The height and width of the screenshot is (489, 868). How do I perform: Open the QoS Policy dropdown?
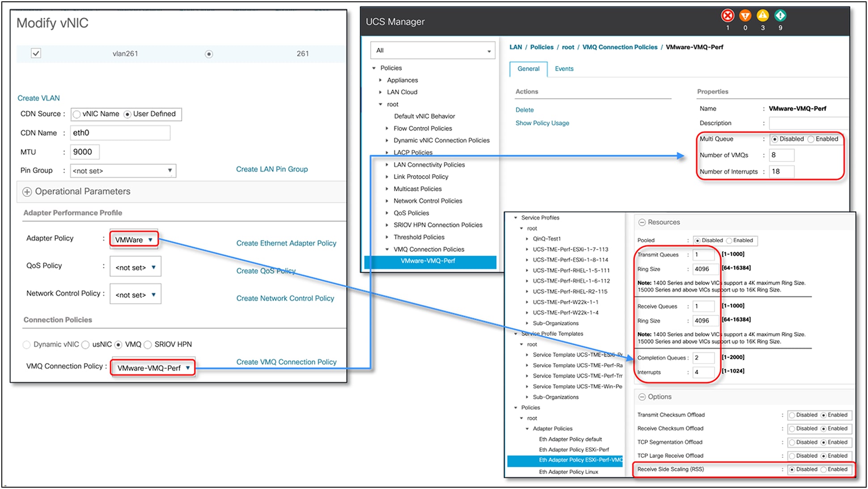pyautogui.click(x=135, y=267)
